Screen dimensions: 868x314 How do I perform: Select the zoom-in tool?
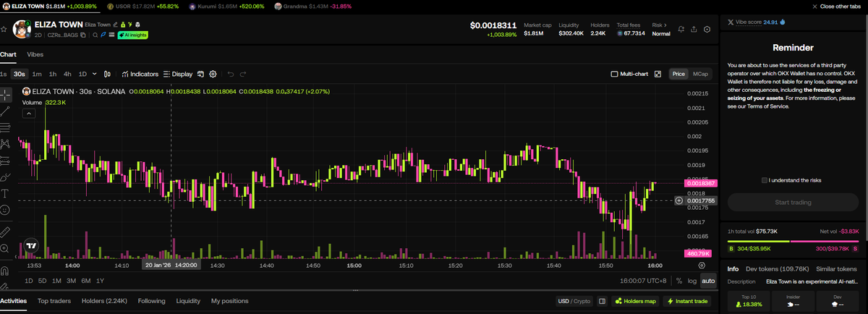tap(5, 248)
